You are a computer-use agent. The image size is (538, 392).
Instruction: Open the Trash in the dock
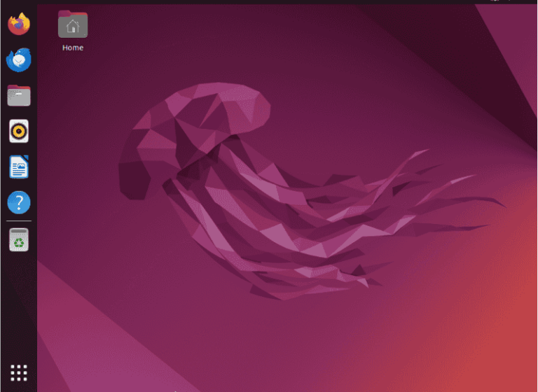point(19,239)
